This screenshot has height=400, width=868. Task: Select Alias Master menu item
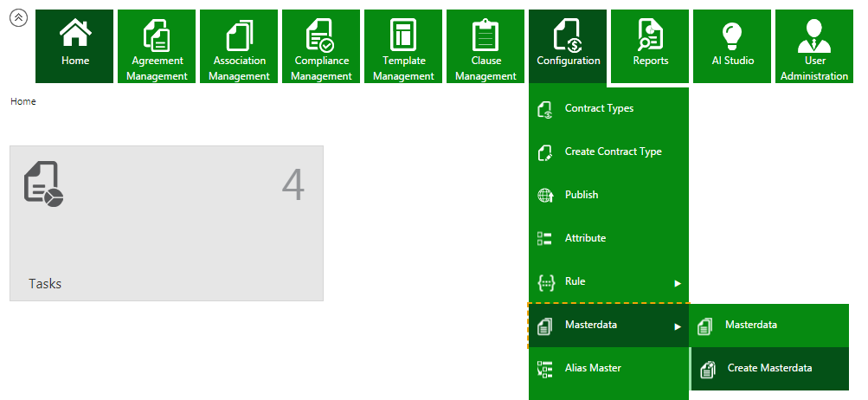(593, 369)
